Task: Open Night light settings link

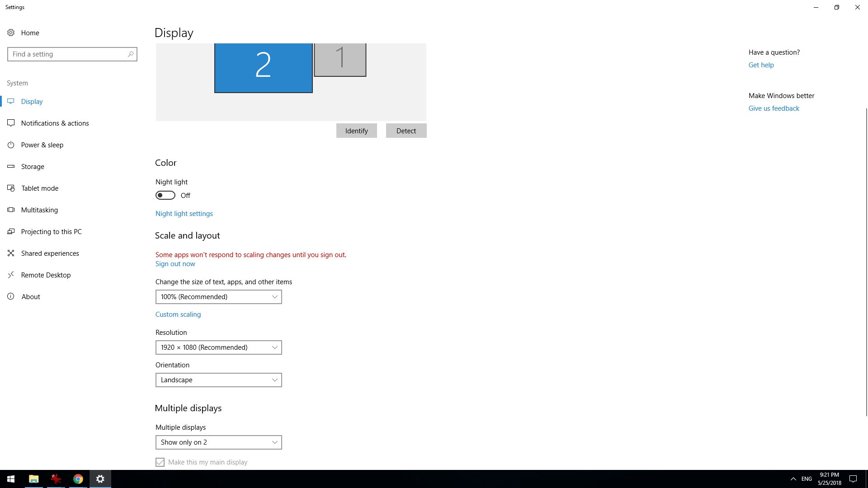Action: (x=184, y=213)
